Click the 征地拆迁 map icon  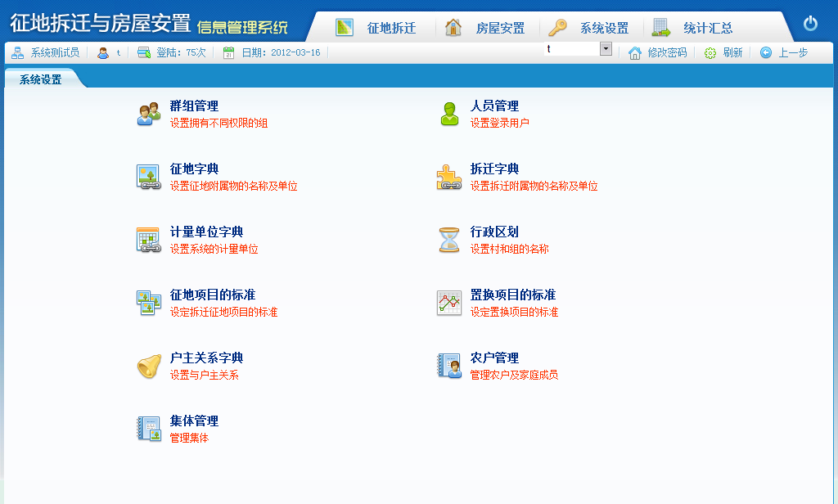coord(345,27)
